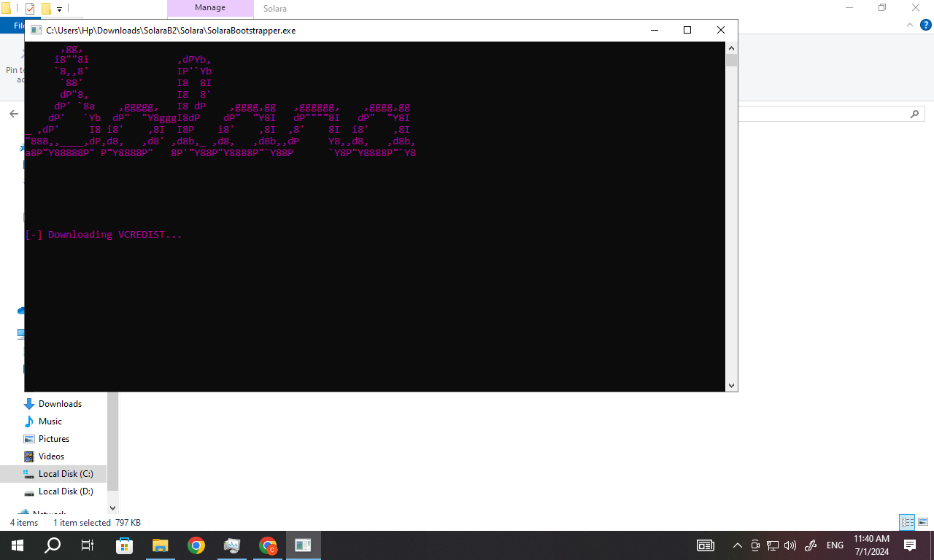Minimize the File Explorer window
Viewport: 934px width, 560px height.
click(849, 8)
